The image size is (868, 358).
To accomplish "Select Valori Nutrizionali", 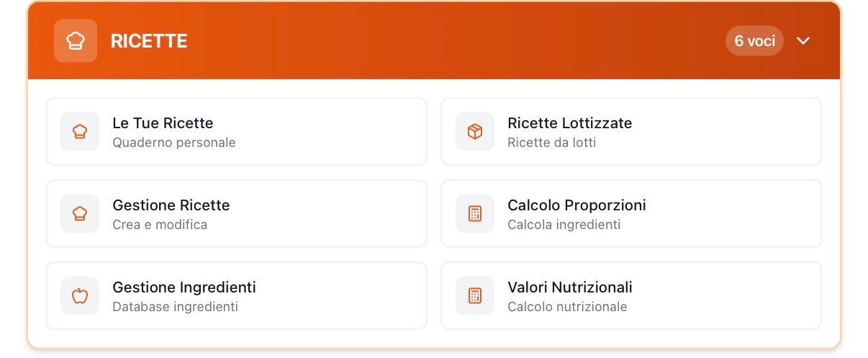I will [x=569, y=287].
